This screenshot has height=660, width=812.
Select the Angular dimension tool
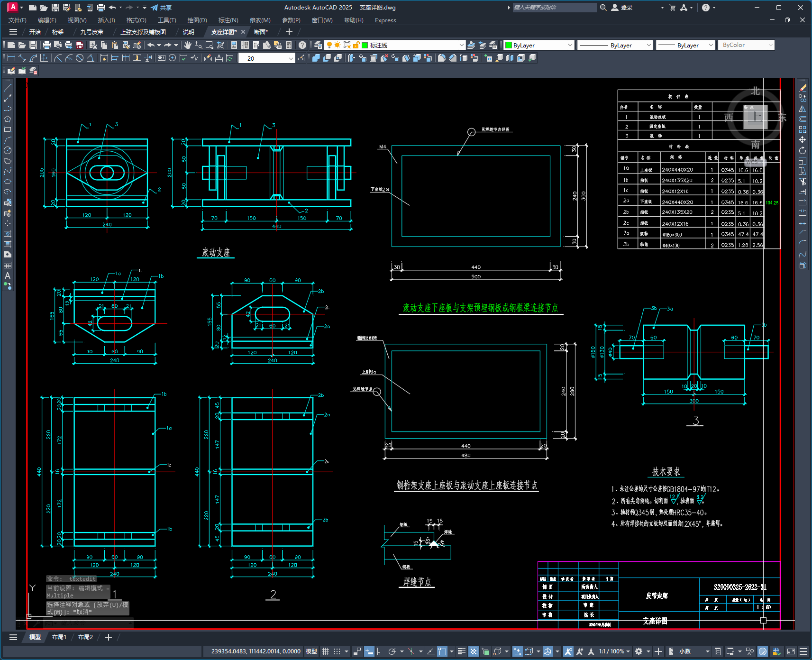pos(90,58)
